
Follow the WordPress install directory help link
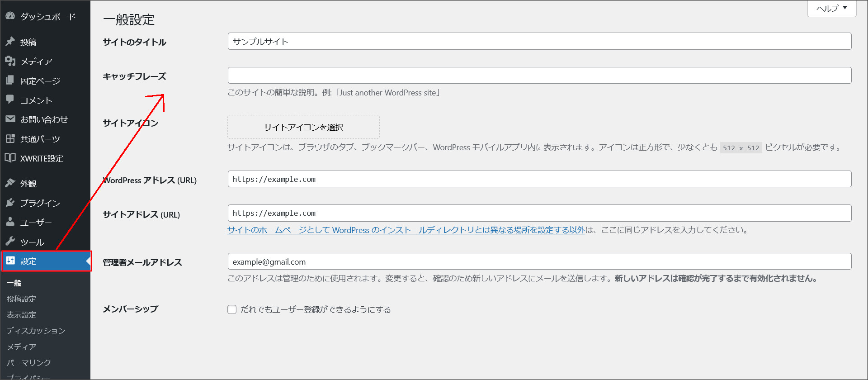406,230
